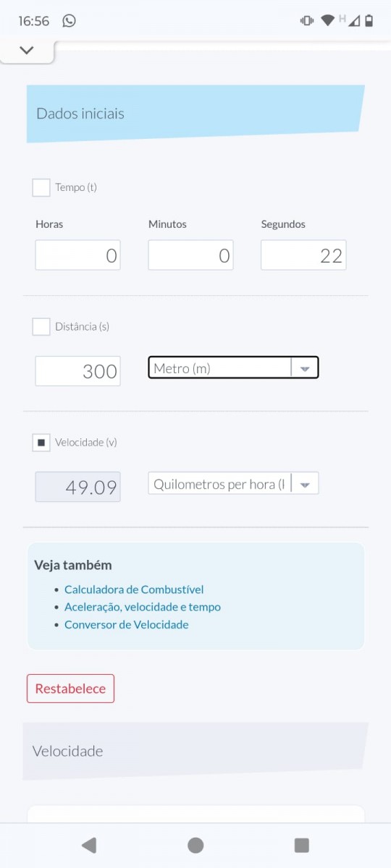The width and height of the screenshot is (391, 868).
Task: Open the Metro (m) unit dropdown
Action: click(233, 367)
